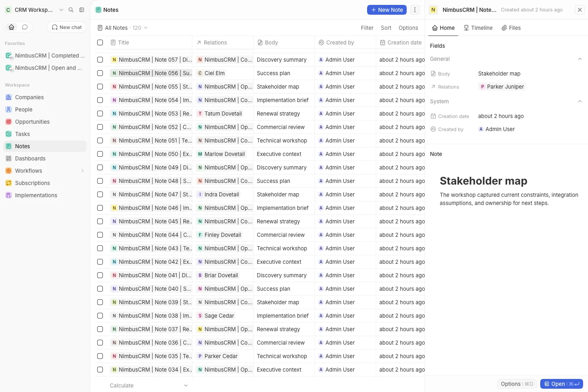Click the Relations column header
This screenshot has width=588, height=392.
point(223,42)
